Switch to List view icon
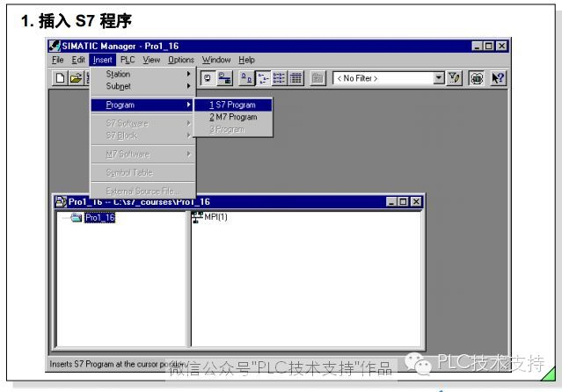Viewport: 562px width, 392px height. click(279, 77)
